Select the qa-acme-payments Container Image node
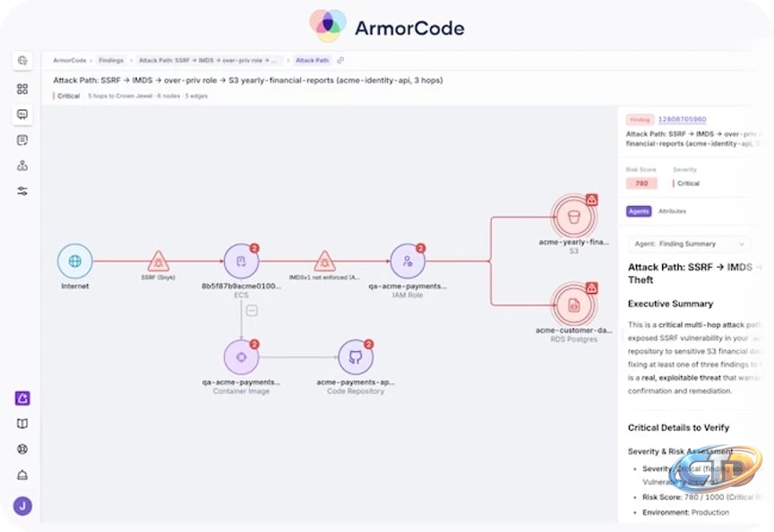774x532 pixels. tap(241, 357)
